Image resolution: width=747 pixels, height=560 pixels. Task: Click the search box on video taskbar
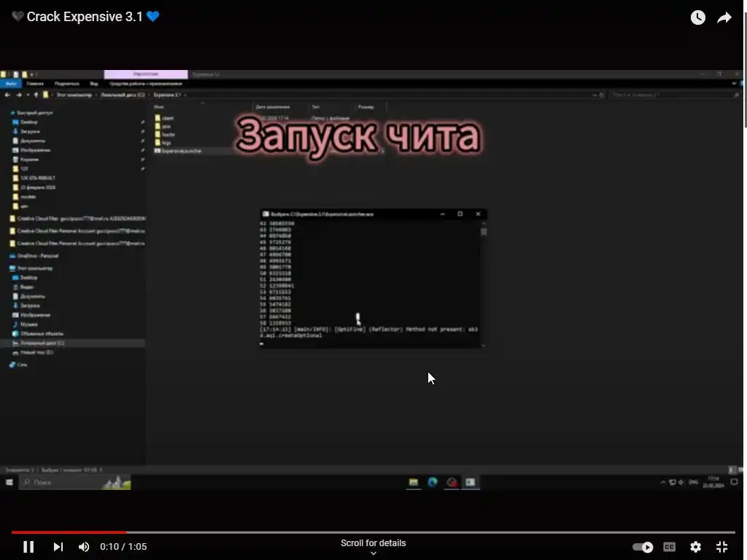(x=75, y=483)
